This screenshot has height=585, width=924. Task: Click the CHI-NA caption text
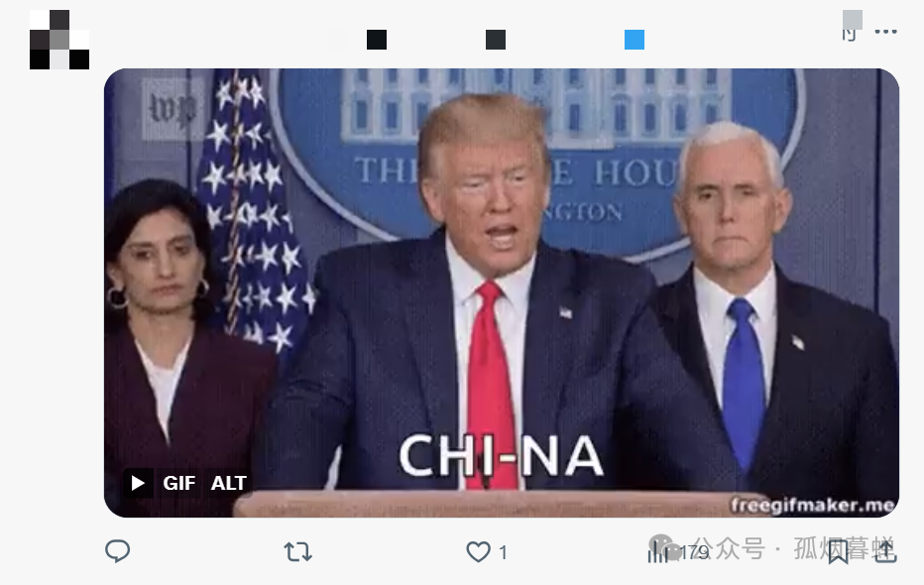[x=501, y=455]
